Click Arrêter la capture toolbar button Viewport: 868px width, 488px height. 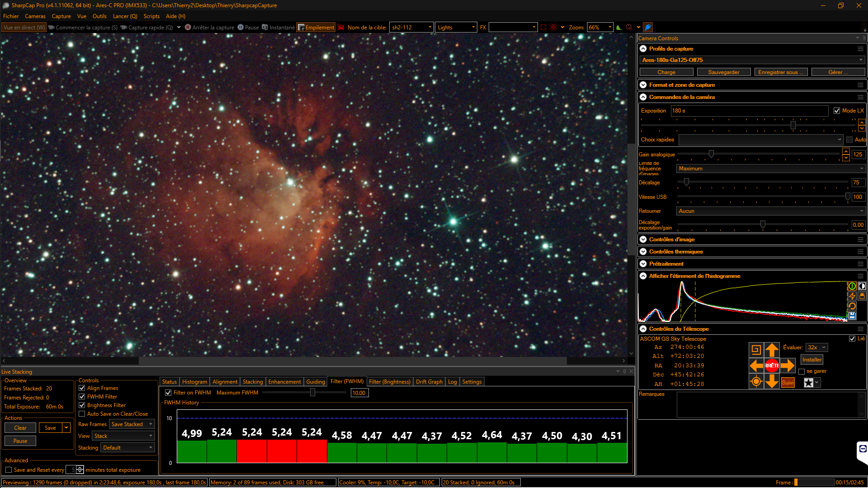(x=210, y=28)
